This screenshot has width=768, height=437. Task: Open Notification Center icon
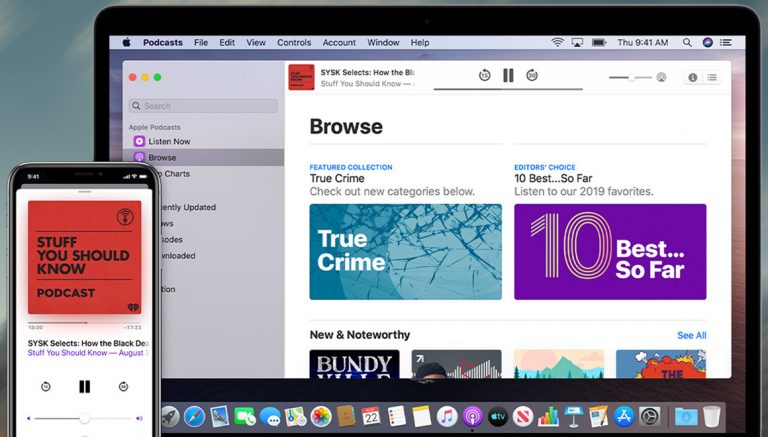click(726, 43)
